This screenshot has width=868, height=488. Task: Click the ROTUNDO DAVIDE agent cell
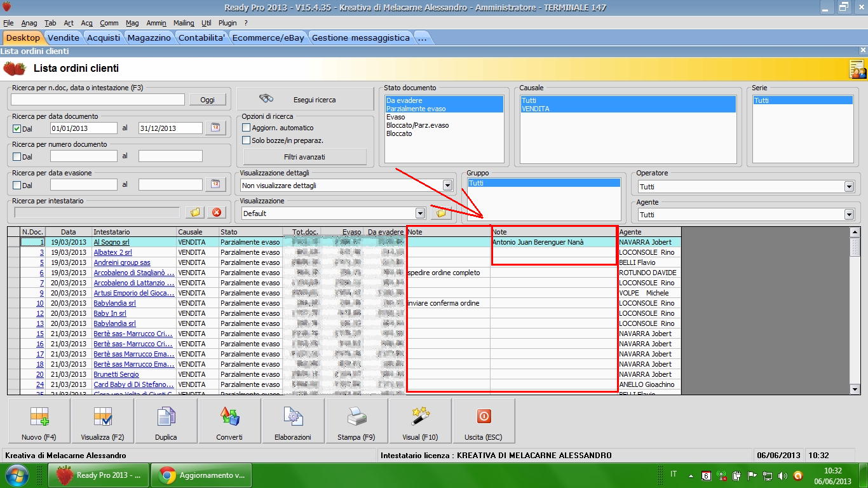[x=649, y=273]
